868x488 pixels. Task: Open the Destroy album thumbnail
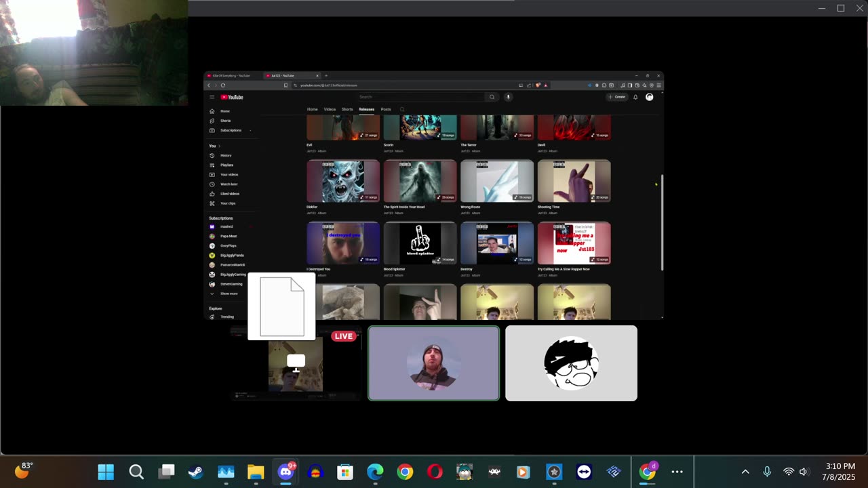click(497, 243)
